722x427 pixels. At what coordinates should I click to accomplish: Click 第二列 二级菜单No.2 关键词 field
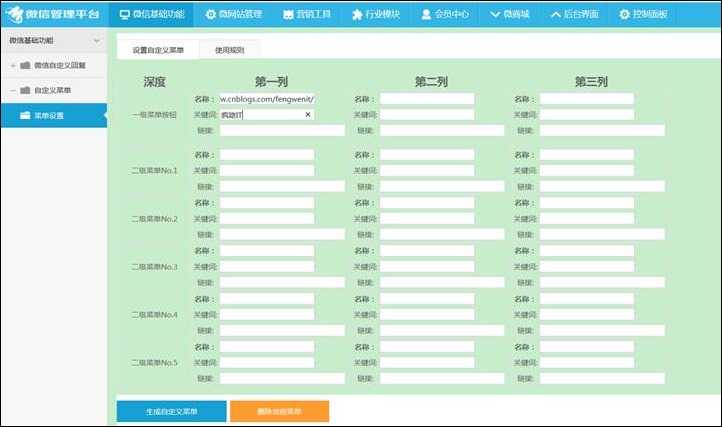coord(427,218)
